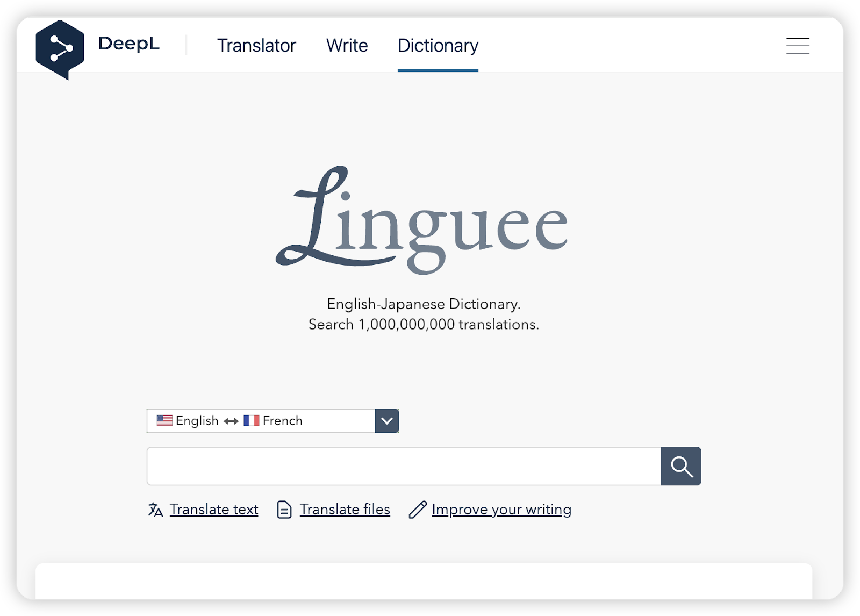
Task: Switch to the Write tab
Action: point(347,46)
